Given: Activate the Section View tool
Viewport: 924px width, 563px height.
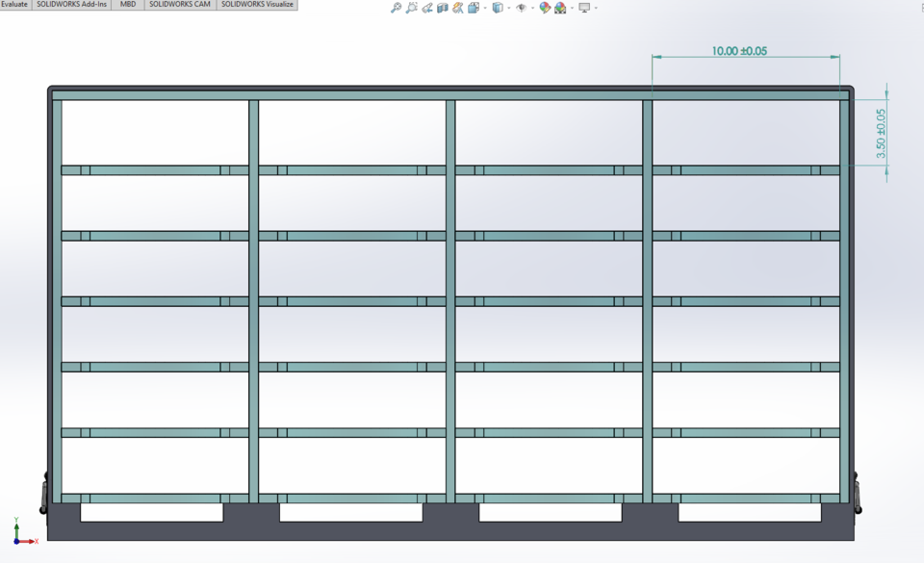Looking at the screenshot, I should 443,8.
